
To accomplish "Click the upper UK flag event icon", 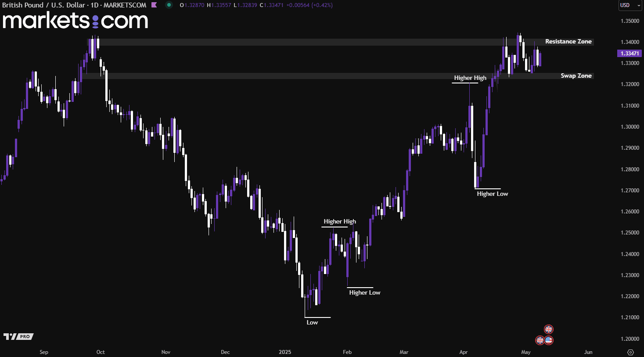I will tap(548, 329).
